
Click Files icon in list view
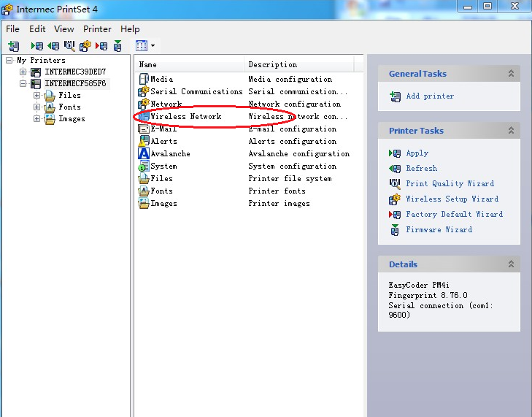tap(144, 179)
